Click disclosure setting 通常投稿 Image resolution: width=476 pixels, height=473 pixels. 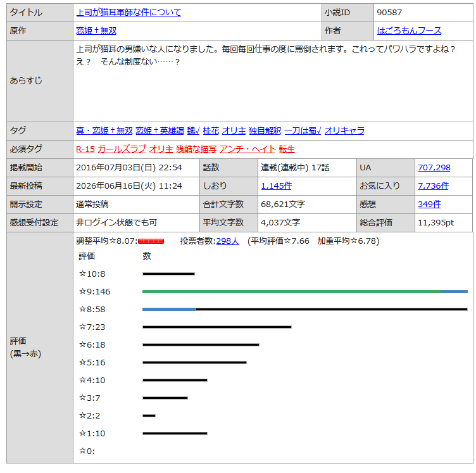[92, 205]
